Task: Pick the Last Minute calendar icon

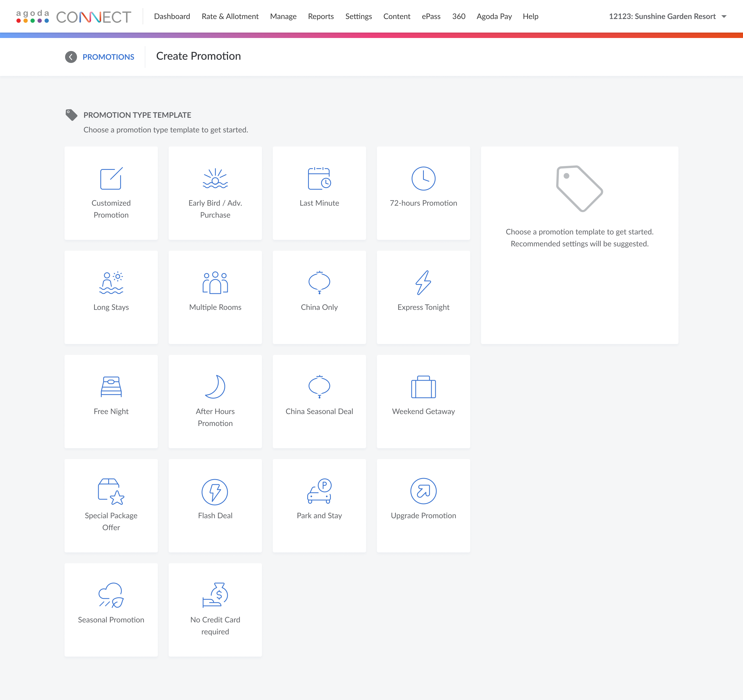Action: (x=319, y=178)
